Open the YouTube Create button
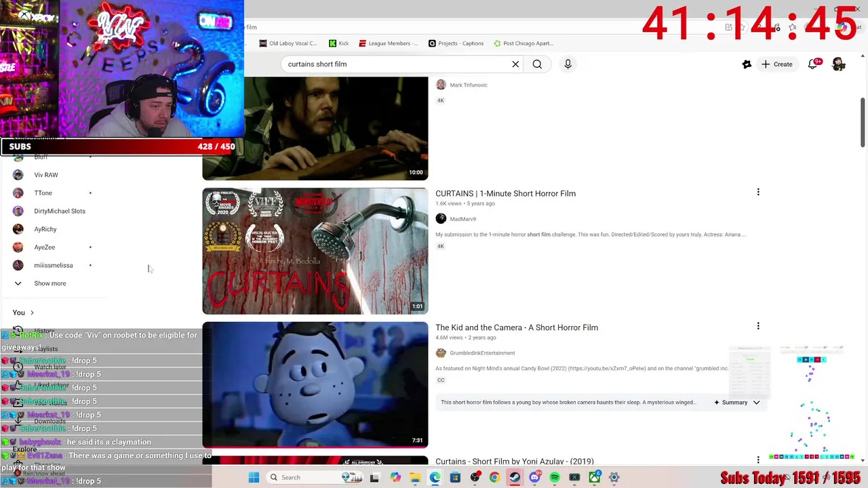The height and width of the screenshot is (488, 868). (776, 64)
